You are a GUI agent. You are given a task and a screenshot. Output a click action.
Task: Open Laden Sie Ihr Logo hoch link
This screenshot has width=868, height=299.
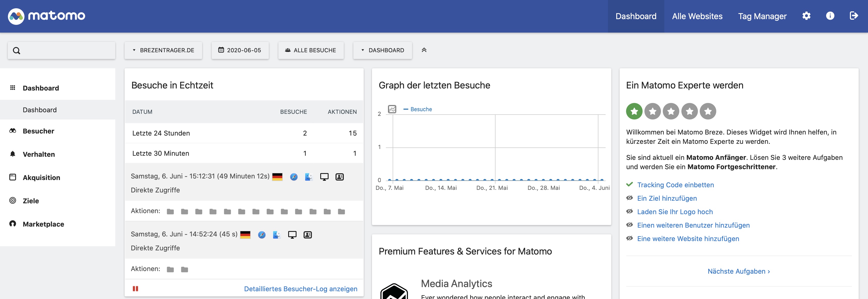tap(675, 212)
